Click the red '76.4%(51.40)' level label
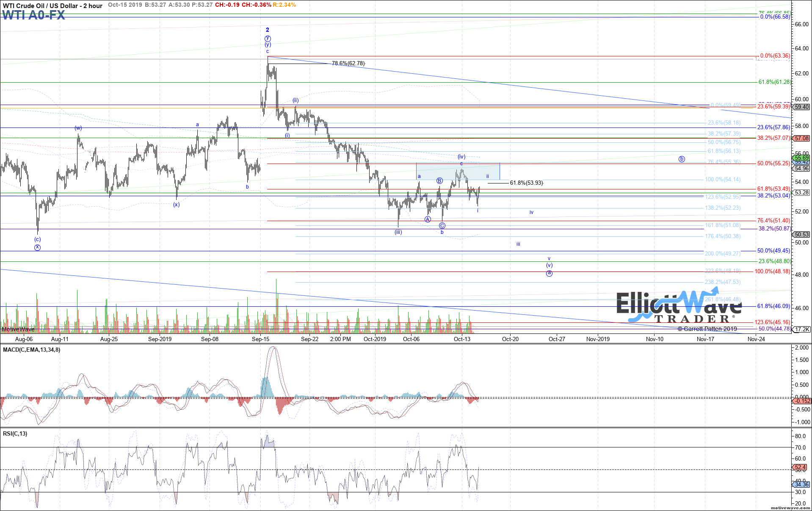812x511 pixels. click(x=774, y=220)
